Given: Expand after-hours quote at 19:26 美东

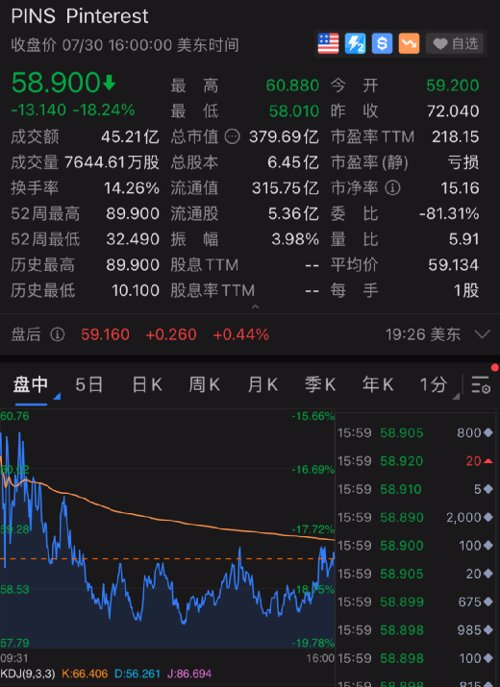Looking at the screenshot, I should click(x=482, y=335).
